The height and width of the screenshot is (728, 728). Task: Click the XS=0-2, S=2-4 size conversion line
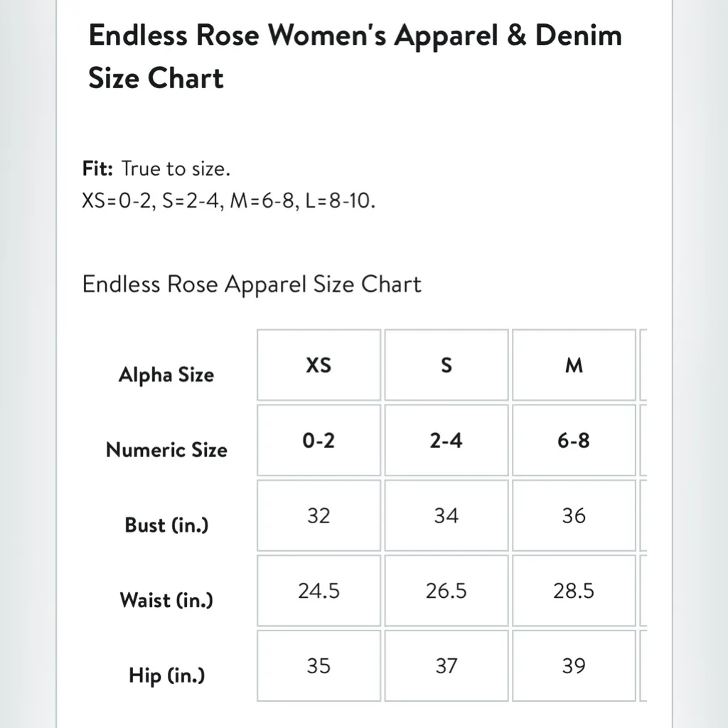click(228, 201)
